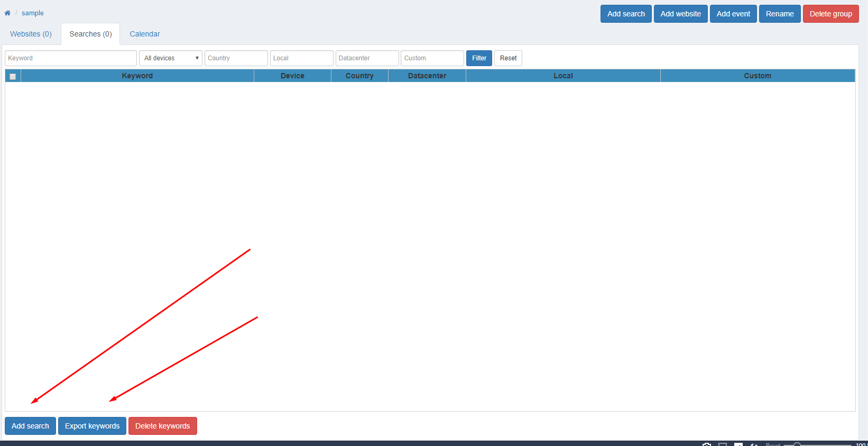868x446 pixels.
Task: Focus the Datacenter filter field
Action: (367, 58)
